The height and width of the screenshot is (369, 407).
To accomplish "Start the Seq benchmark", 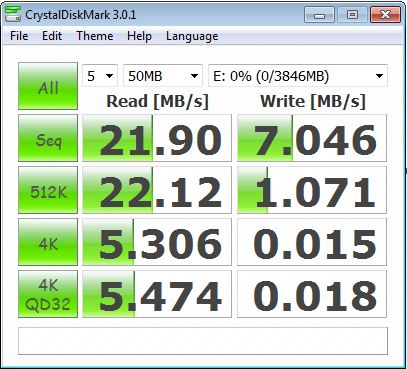I will click(x=48, y=138).
